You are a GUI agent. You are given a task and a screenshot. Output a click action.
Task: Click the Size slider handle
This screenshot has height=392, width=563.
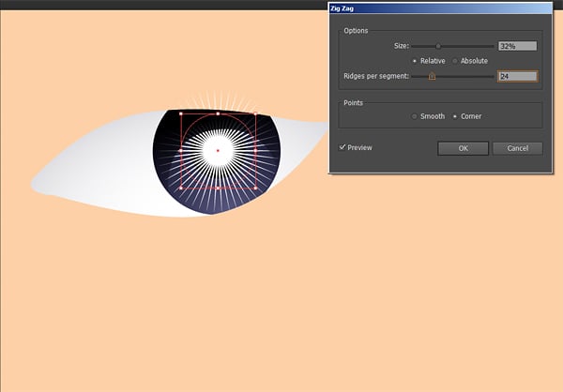coord(437,45)
